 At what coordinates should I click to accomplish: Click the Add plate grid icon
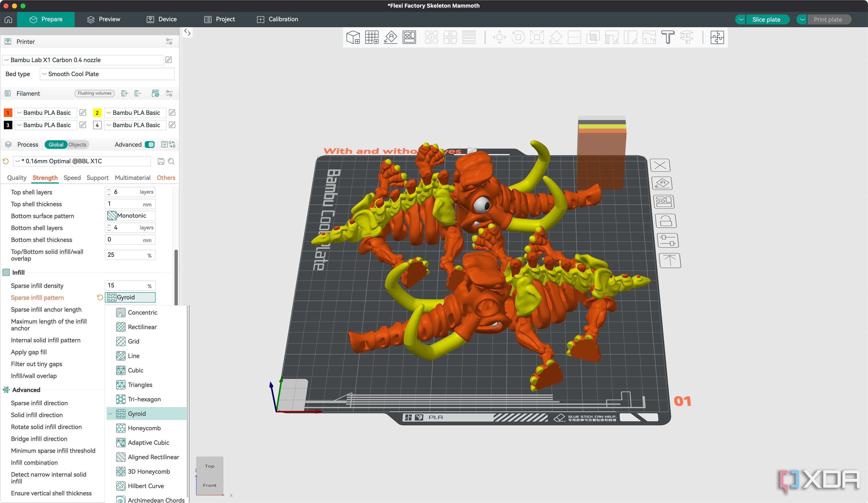click(x=372, y=37)
